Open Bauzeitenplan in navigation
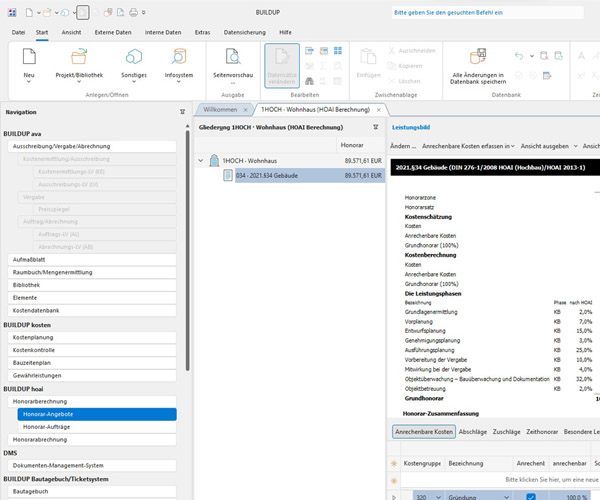 pyautogui.click(x=92, y=363)
